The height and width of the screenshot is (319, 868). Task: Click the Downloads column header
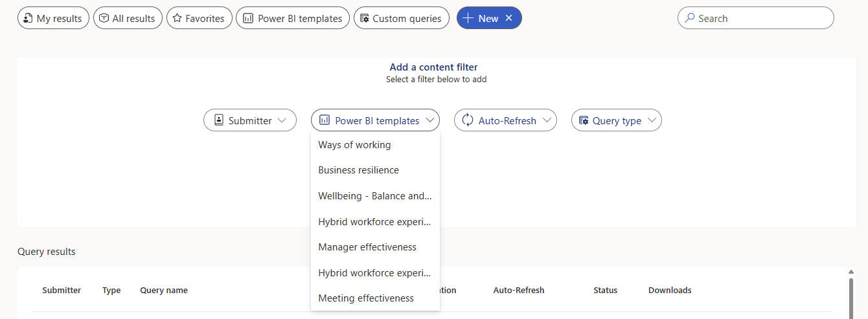[670, 291]
